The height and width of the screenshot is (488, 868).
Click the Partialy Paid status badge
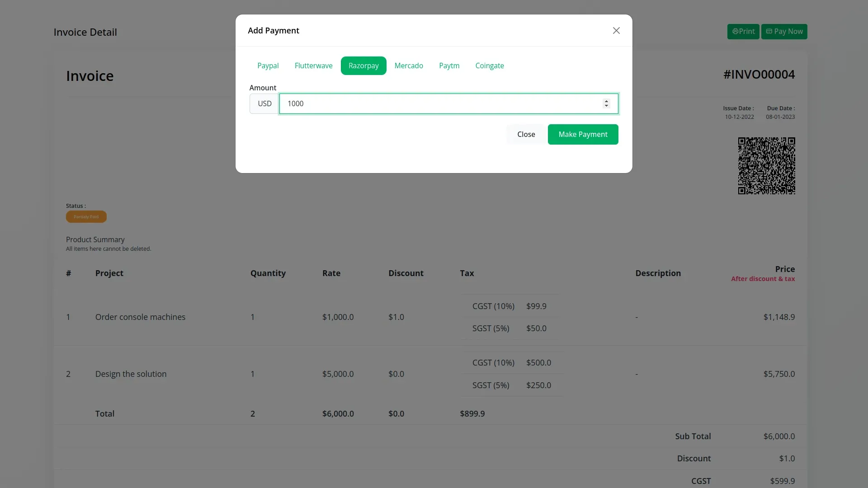click(x=86, y=216)
